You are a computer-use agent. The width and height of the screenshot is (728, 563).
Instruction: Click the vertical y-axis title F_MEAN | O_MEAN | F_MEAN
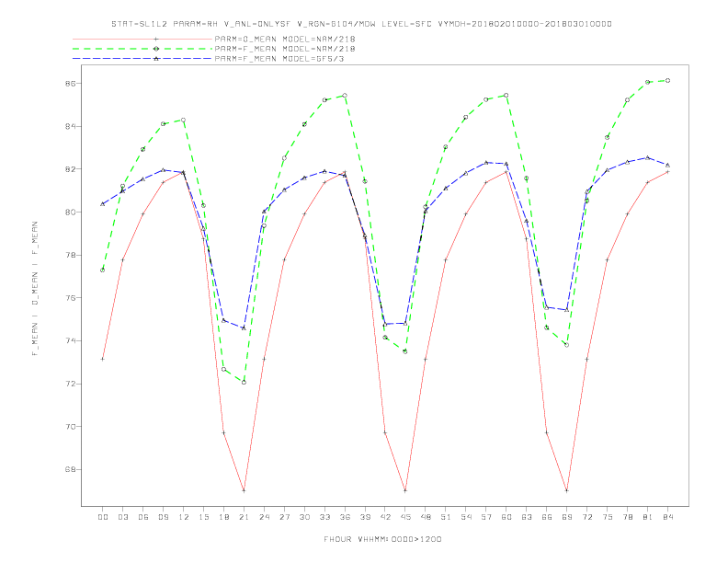(x=35, y=289)
